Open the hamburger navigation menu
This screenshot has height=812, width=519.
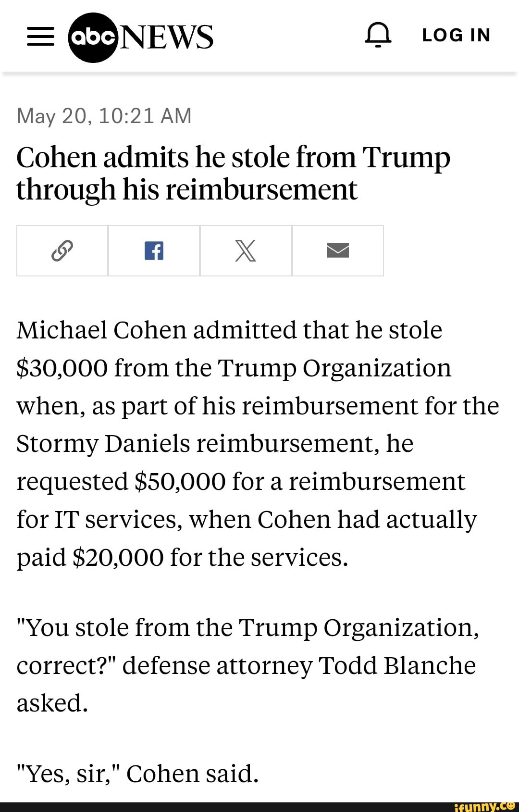(40, 36)
